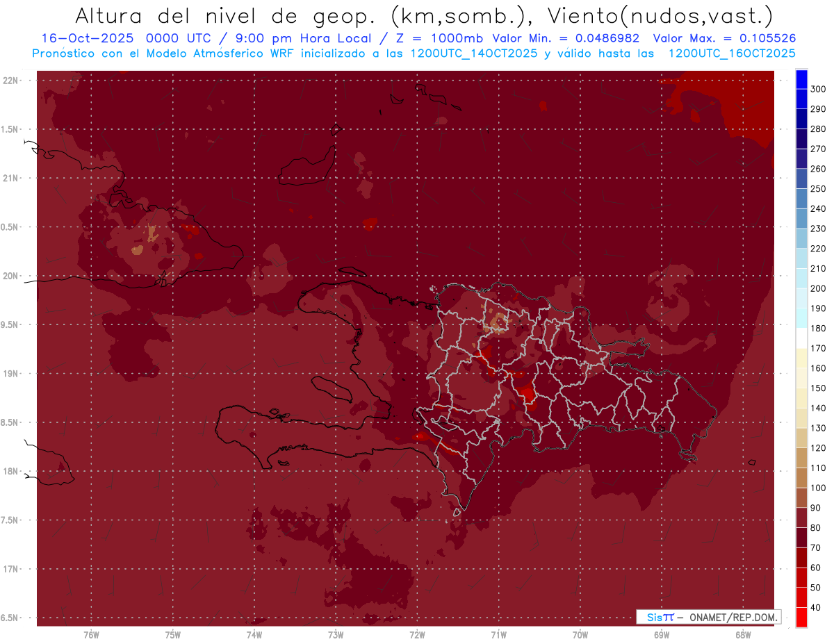This screenshot has width=834, height=644.
Task: Click the longitude label "73W"
Action: 336,636
